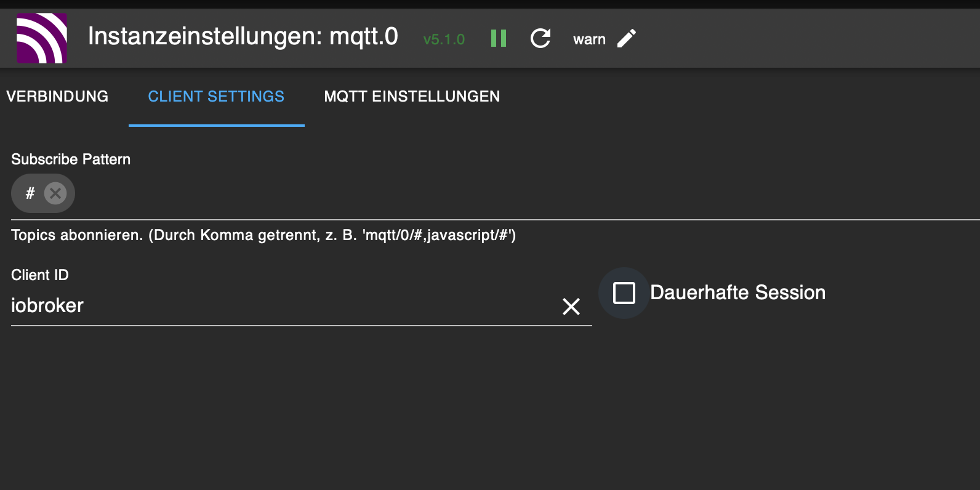Screen dimensions: 980x490
Task: Select the # pattern chip text
Action: (30, 193)
